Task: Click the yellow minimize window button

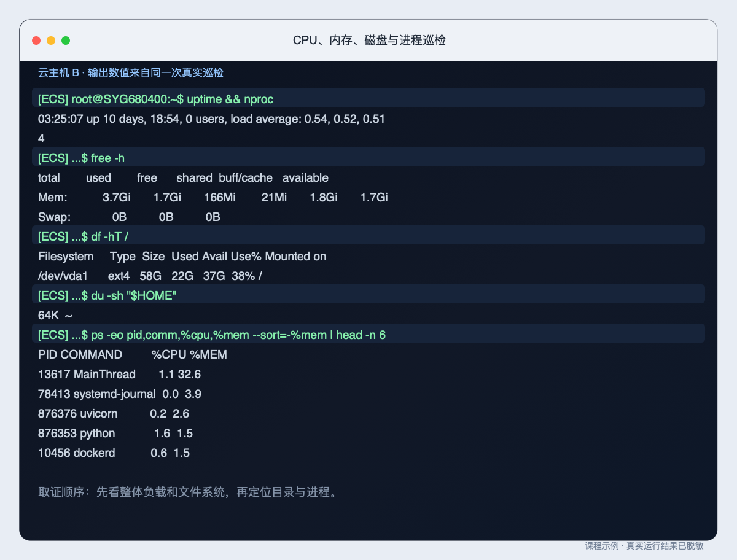Action: tap(51, 41)
